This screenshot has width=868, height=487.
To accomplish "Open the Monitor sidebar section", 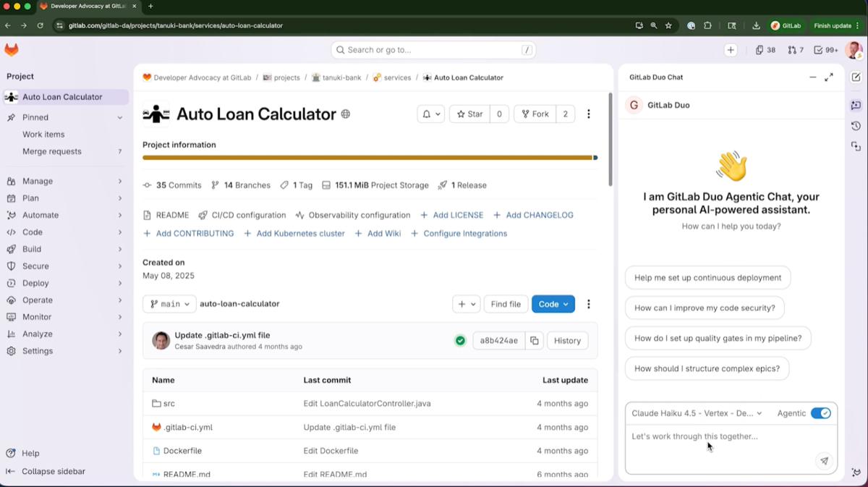I will [x=64, y=317].
